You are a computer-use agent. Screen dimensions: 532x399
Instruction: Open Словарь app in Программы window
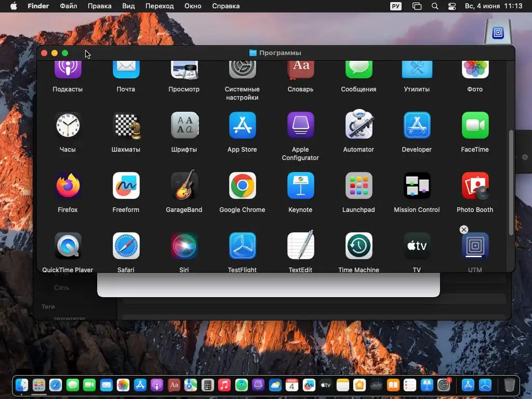pos(301,70)
